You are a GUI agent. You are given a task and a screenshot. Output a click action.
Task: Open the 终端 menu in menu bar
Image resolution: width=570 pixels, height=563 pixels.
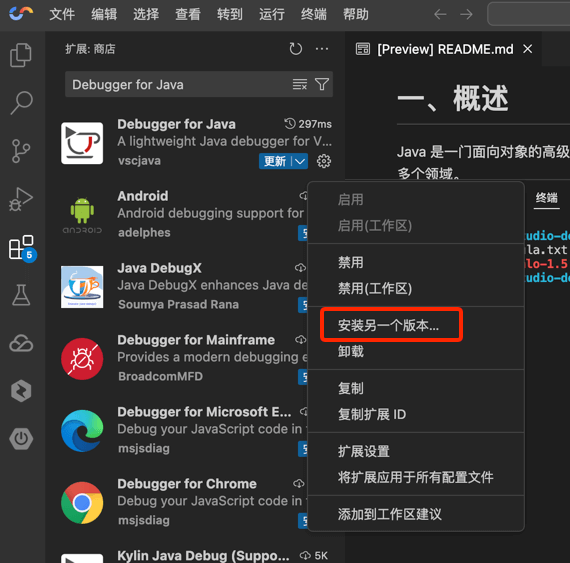click(x=314, y=15)
